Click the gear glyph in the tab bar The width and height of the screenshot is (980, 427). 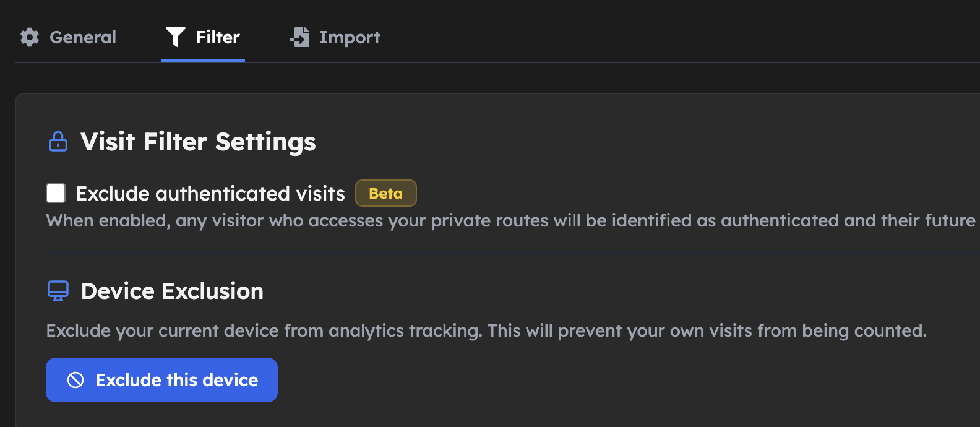[x=30, y=37]
